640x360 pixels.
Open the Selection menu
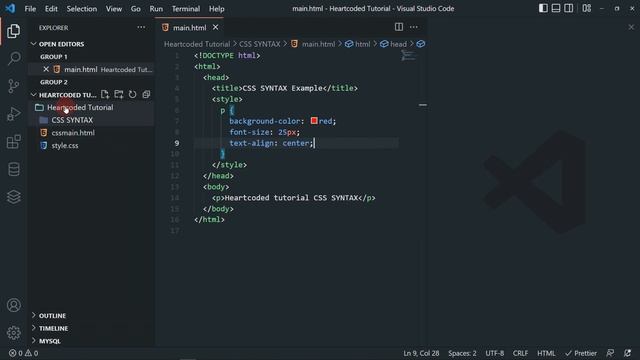[82, 9]
